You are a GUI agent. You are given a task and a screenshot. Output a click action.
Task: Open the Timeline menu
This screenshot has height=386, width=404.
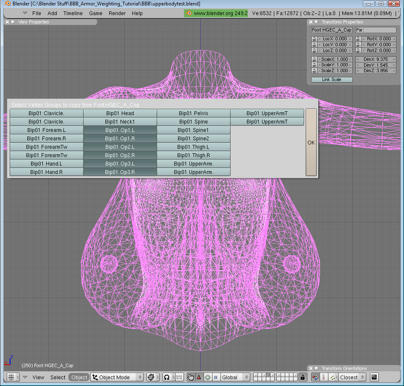click(73, 13)
